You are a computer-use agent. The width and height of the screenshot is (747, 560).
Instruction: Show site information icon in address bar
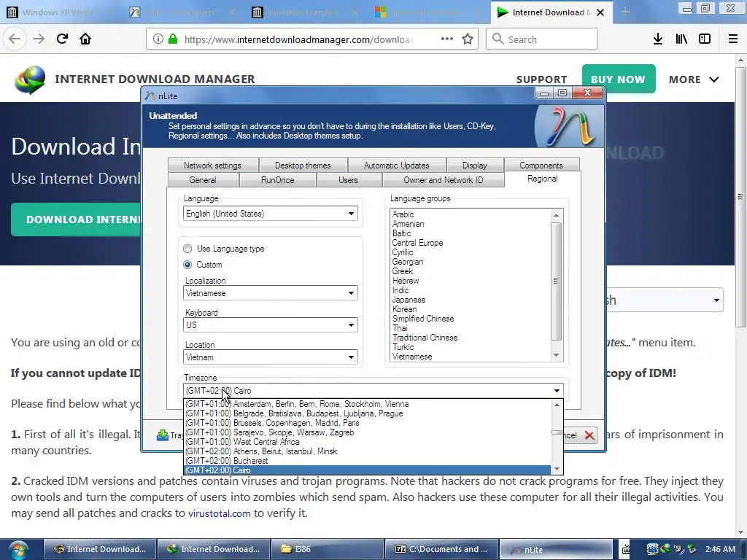coord(158,39)
